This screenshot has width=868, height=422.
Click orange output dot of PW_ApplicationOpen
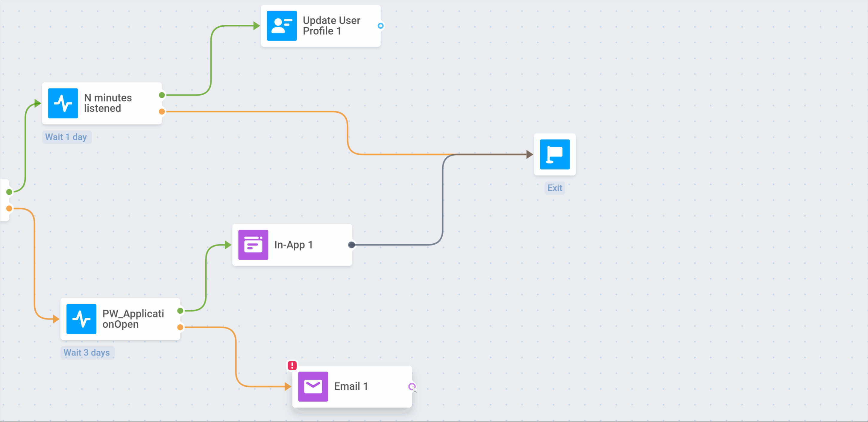[180, 327]
